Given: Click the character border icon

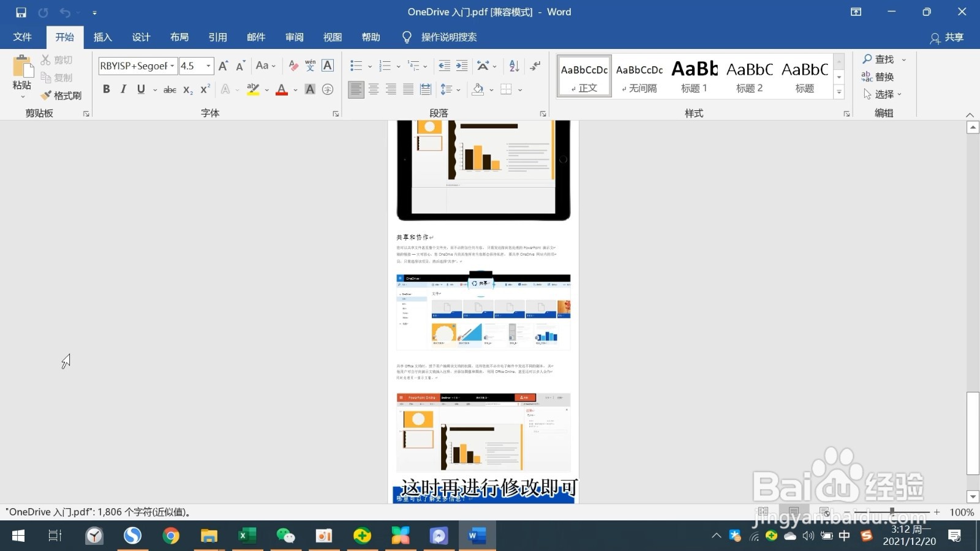Looking at the screenshot, I should [x=328, y=66].
